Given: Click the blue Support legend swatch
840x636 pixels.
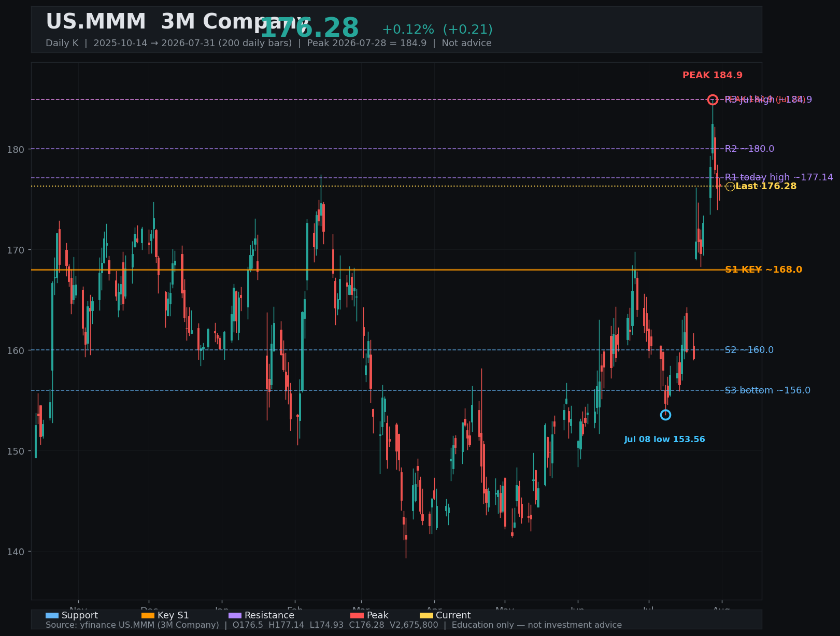Looking at the screenshot, I should pyautogui.click(x=52, y=615).
